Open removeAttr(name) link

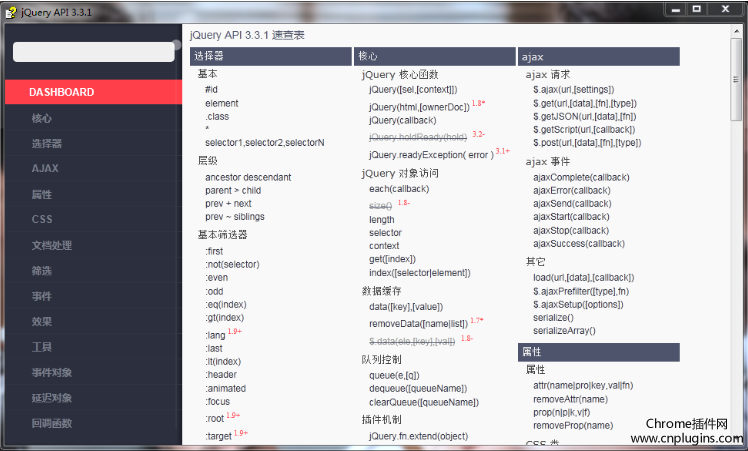(571, 399)
